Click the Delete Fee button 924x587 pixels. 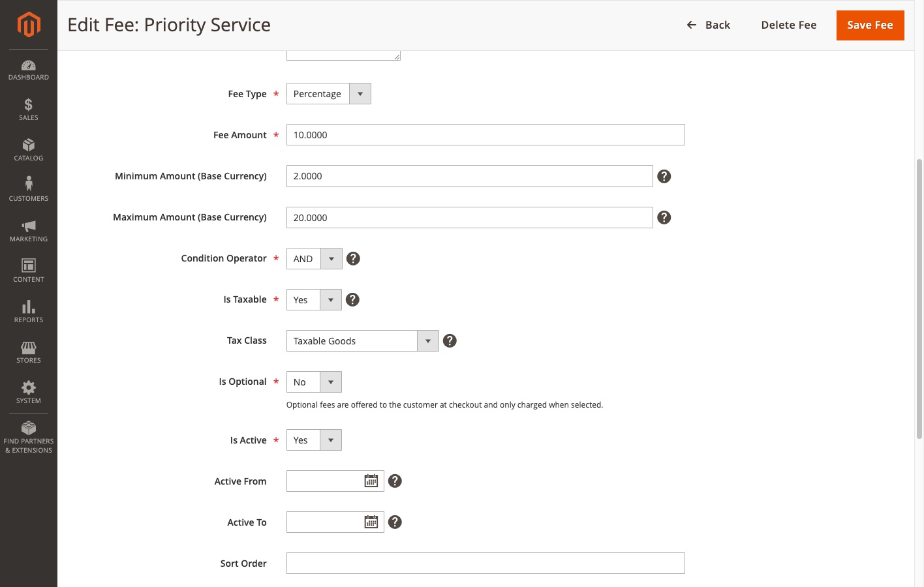(788, 25)
